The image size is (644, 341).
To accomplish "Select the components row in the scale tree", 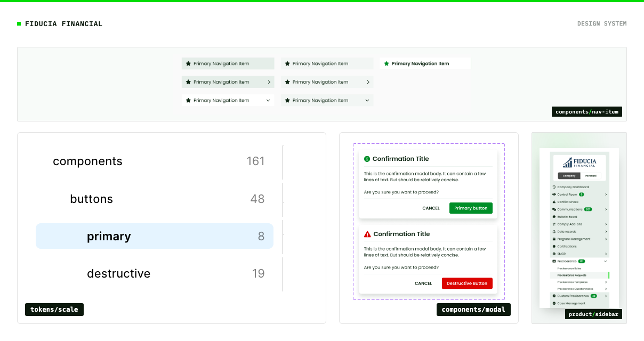I will coord(155,161).
